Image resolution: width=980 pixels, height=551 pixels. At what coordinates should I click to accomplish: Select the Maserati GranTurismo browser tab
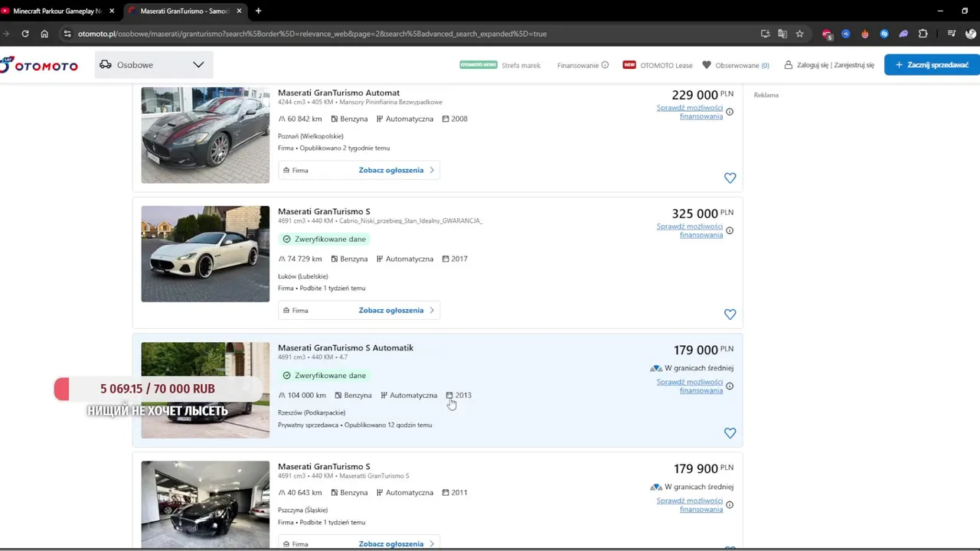pos(184,11)
